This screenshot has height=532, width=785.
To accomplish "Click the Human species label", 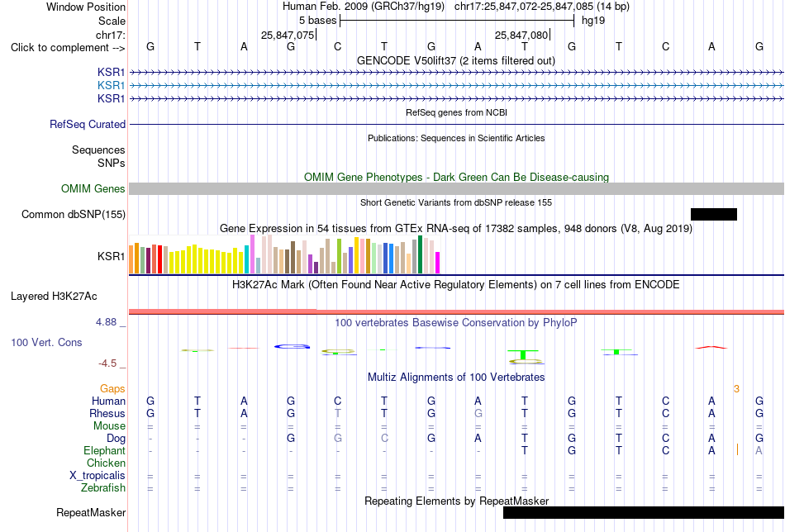I will [108, 401].
